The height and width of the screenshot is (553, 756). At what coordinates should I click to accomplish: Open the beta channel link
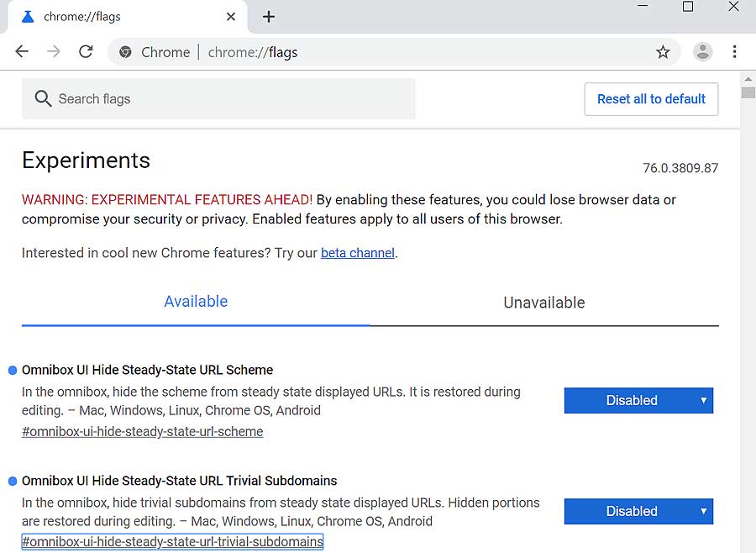(x=358, y=253)
